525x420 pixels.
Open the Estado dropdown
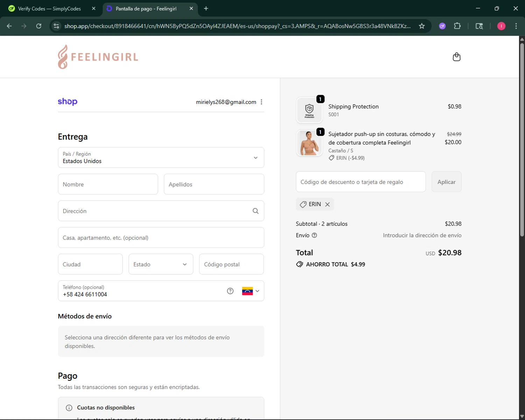click(161, 264)
